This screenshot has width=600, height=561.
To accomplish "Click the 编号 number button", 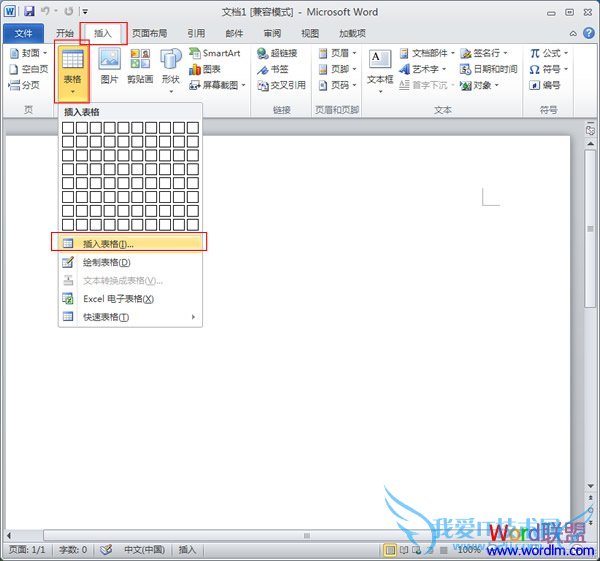I will pyautogui.click(x=545, y=85).
